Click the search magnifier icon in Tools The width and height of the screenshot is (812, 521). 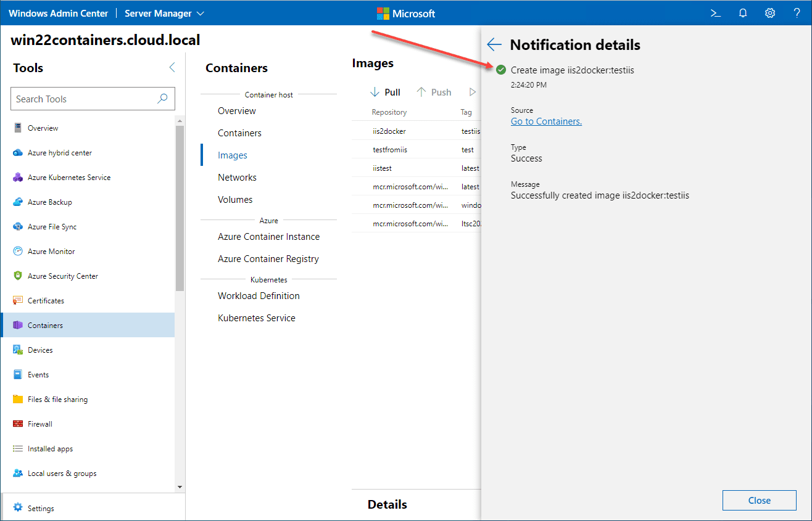pyautogui.click(x=163, y=99)
